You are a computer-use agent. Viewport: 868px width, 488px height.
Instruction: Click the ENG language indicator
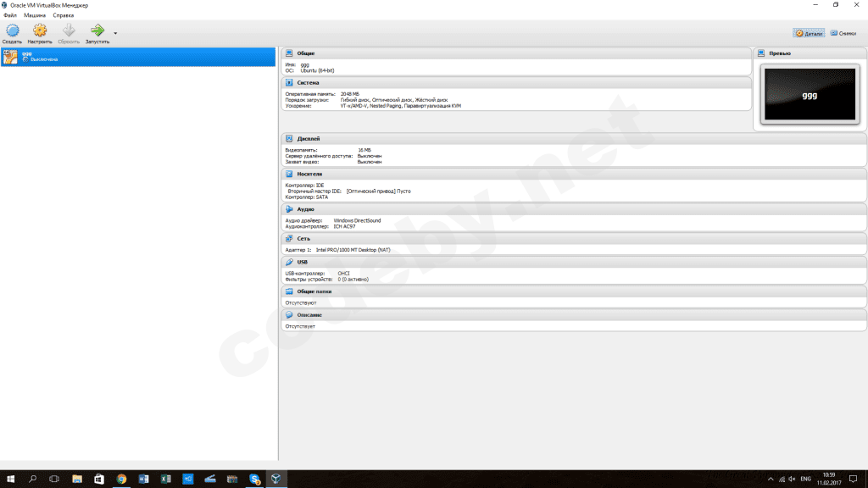coord(805,480)
